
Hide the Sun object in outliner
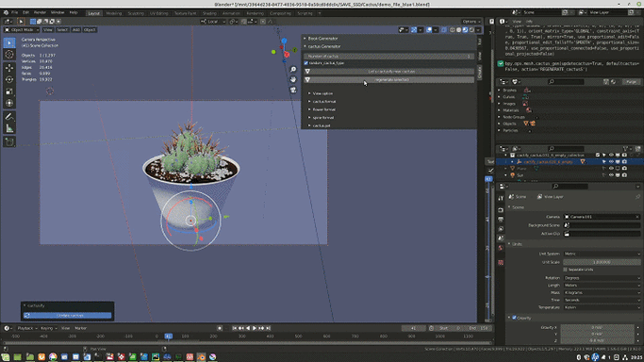(611, 175)
